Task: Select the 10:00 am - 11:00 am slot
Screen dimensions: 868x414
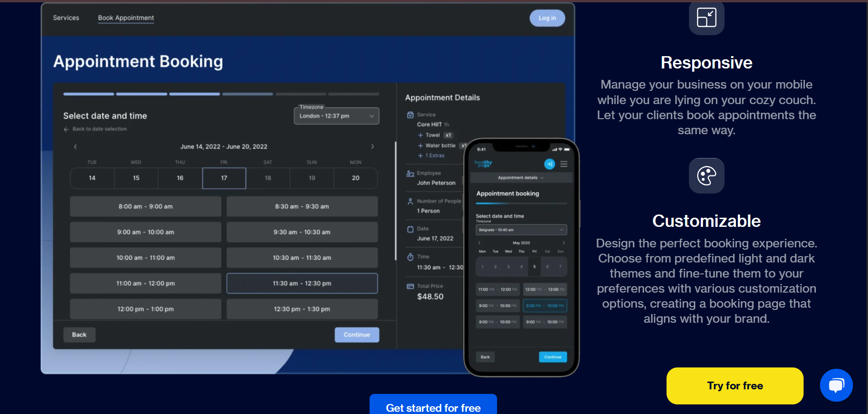Action: (x=145, y=257)
